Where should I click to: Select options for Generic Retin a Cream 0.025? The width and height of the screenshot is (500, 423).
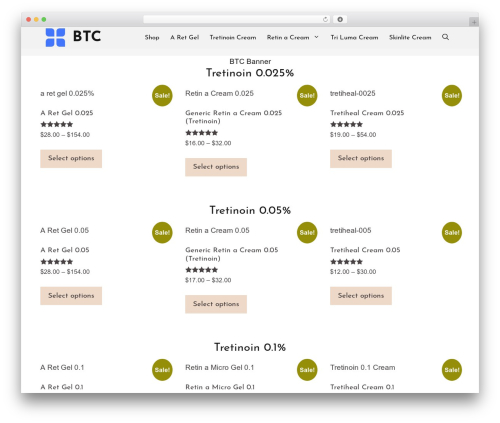pos(216,167)
